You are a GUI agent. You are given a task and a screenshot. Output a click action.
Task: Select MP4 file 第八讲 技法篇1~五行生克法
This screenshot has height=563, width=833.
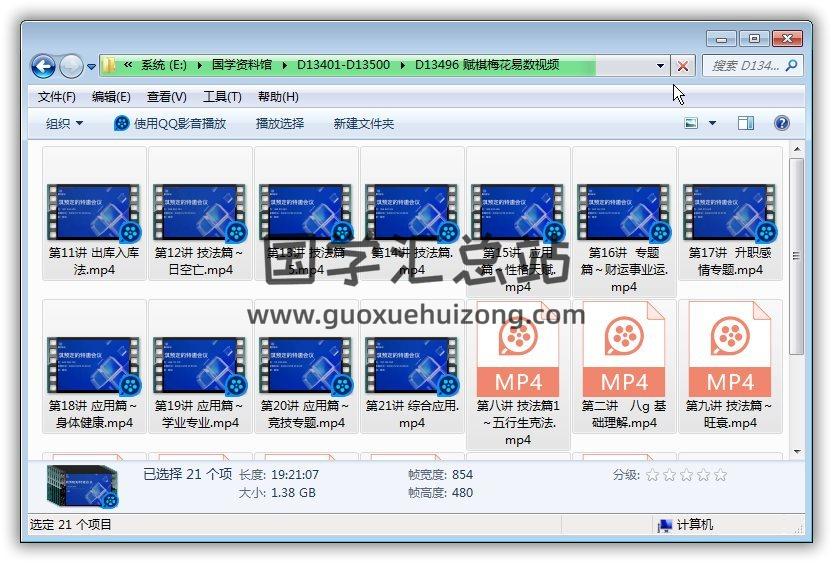click(x=518, y=374)
